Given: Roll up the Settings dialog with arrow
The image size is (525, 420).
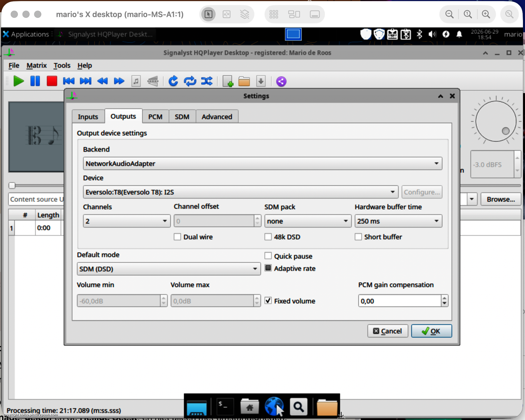Looking at the screenshot, I should 440,96.
